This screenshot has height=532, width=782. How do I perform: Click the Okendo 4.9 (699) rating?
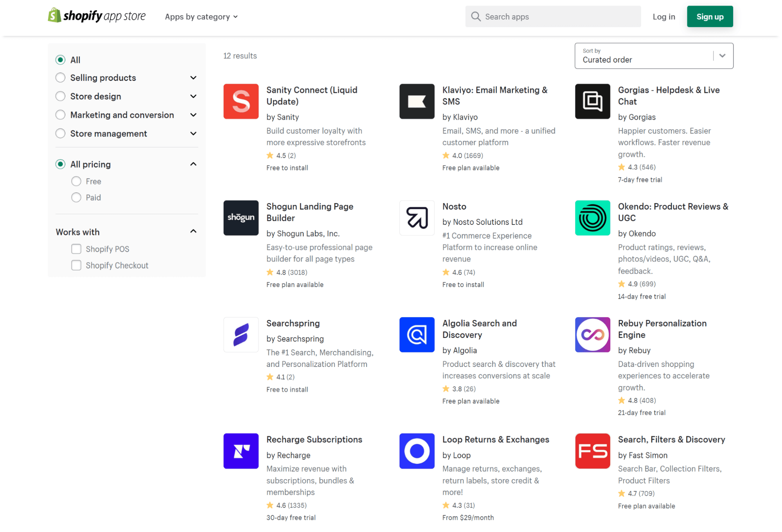pos(636,284)
